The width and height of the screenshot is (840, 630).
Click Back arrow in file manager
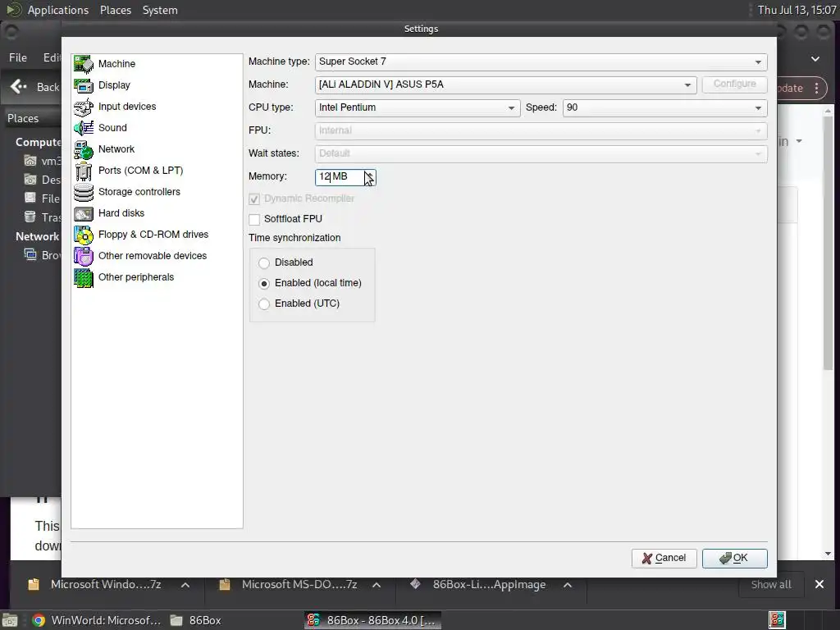tap(18, 86)
